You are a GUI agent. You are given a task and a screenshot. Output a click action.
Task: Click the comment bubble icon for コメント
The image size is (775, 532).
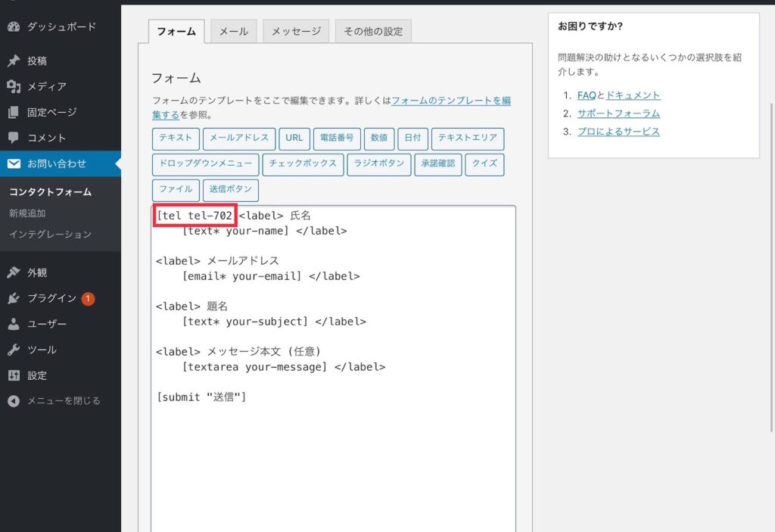[14, 138]
